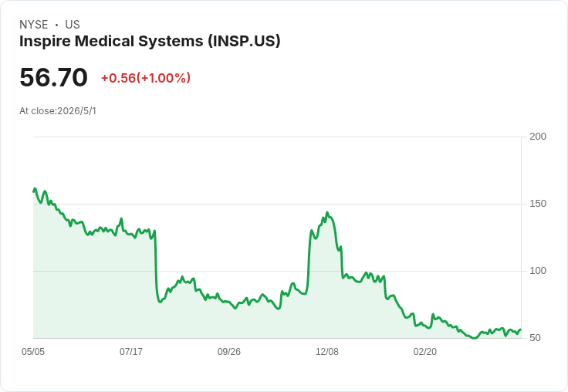Click the 09/26 date axis label
568x392 pixels.
pyautogui.click(x=229, y=352)
